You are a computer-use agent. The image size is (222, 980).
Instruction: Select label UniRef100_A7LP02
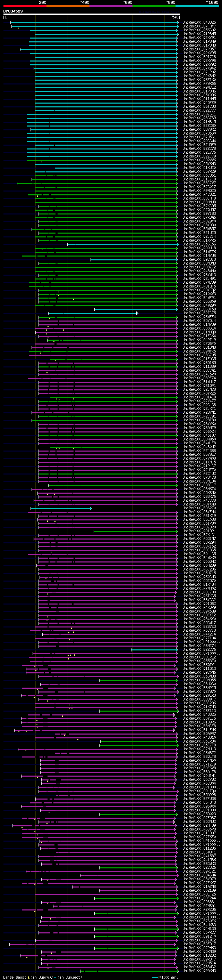pos(199,72)
